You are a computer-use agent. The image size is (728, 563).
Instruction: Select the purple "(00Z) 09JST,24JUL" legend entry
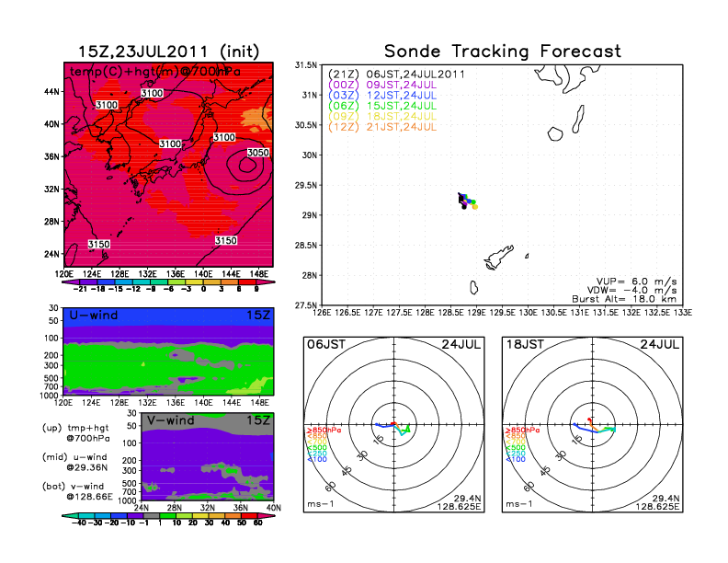[x=382, y=85]
